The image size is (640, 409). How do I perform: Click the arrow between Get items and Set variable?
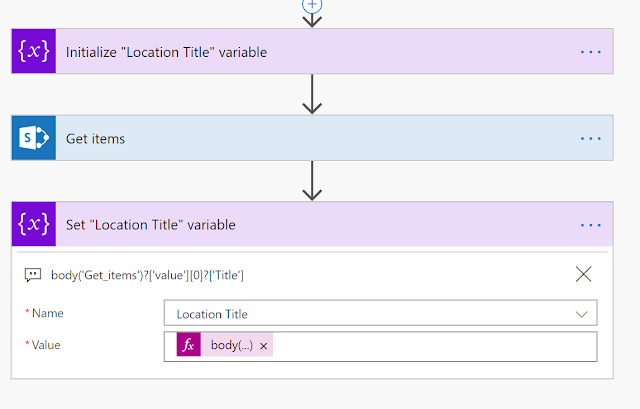pos(312,181)
